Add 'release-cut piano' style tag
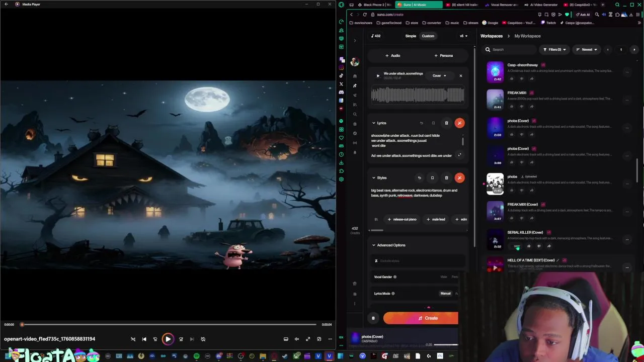 (x=401, y=219)
